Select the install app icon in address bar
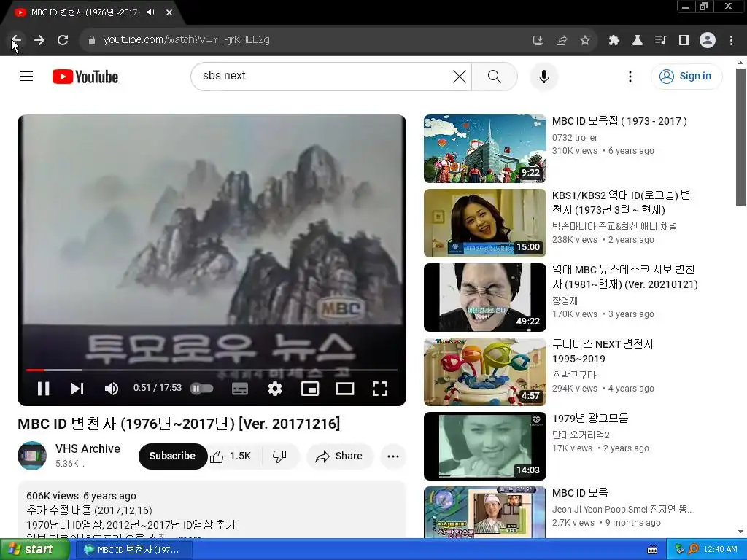Screen dimensions: 747x560 pyautogui.click(x=538, y=41)
